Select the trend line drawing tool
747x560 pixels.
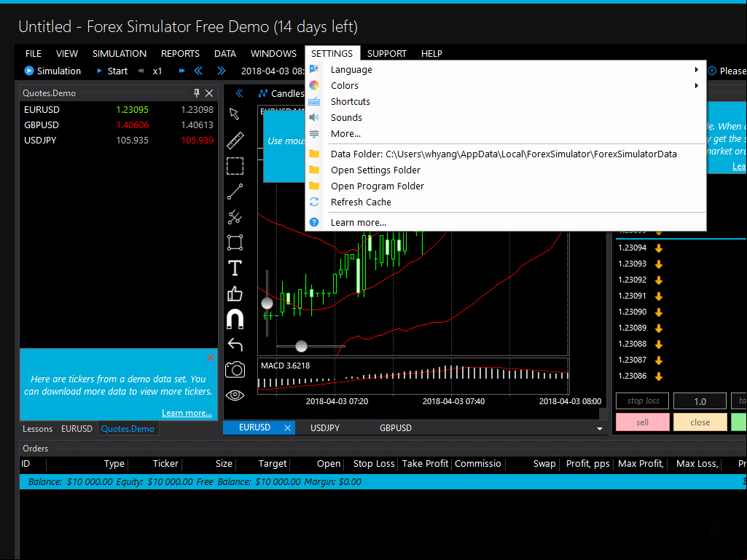point(235,192)
